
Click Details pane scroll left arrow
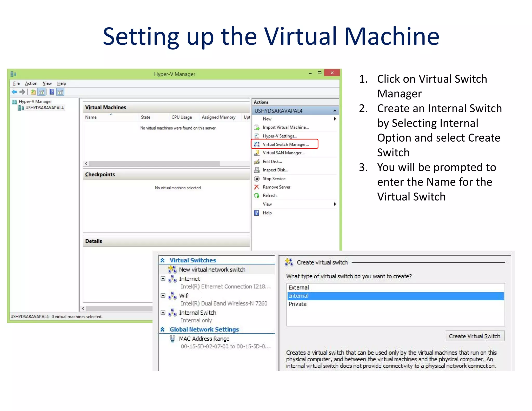(x=83, y=308)
